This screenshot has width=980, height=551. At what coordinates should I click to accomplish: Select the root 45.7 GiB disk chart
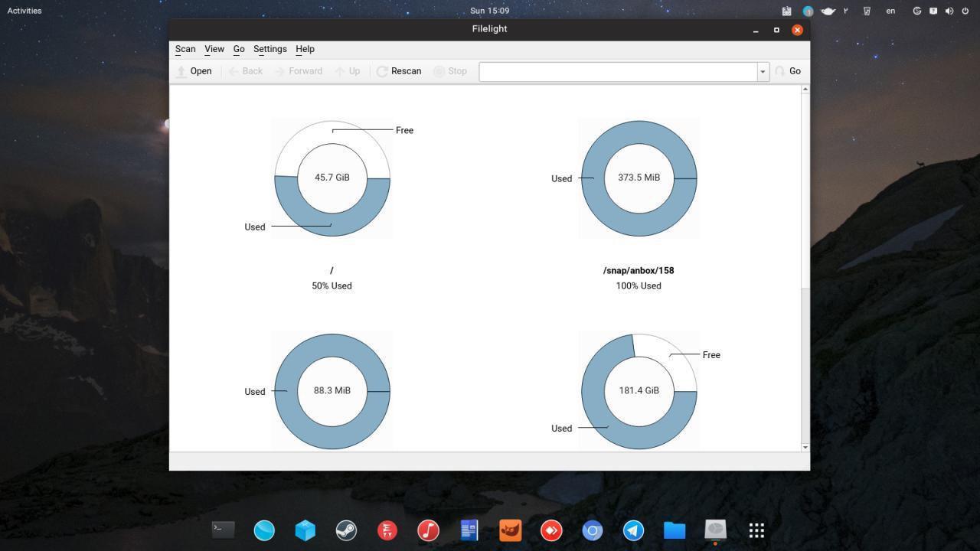click(332, 178)
